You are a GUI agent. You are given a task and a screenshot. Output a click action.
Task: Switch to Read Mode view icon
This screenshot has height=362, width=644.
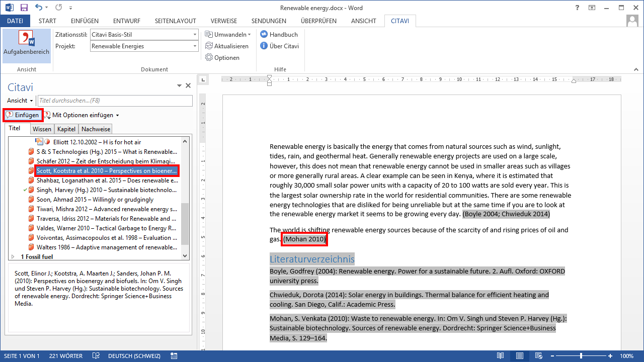tap(500, 355)
